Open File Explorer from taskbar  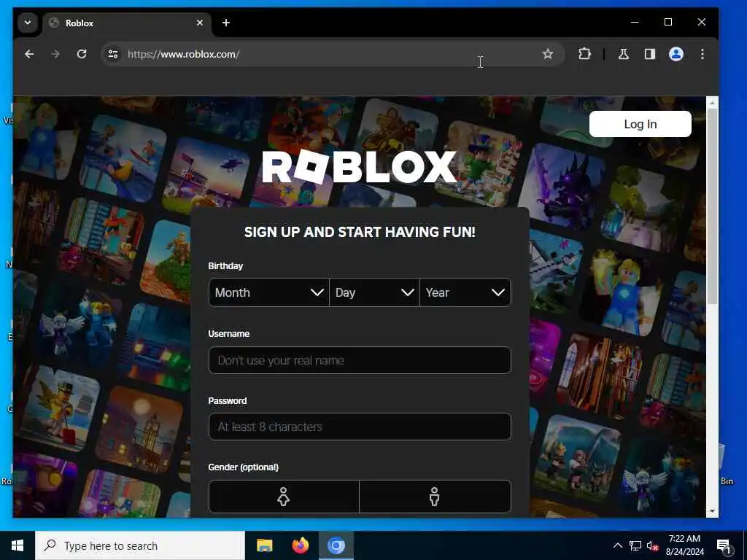(x=264, y=545)
